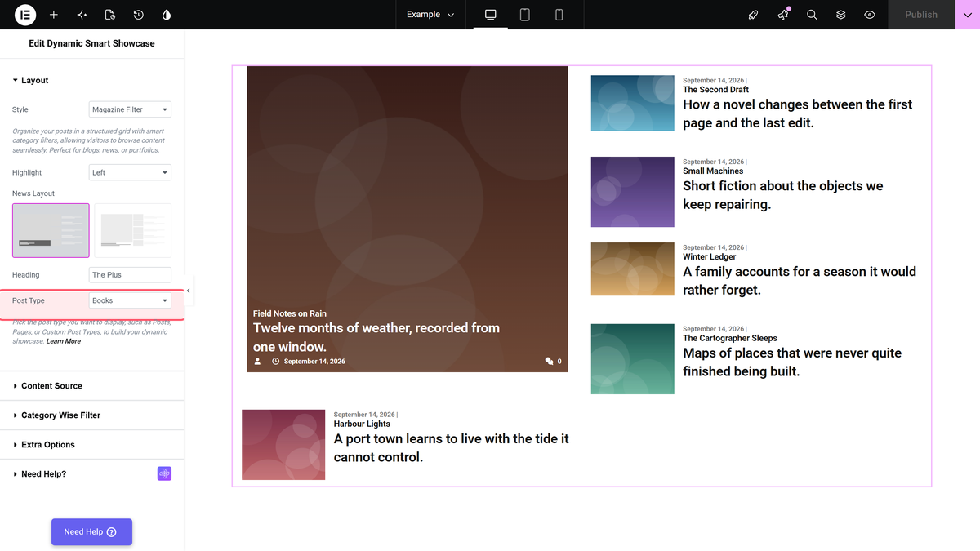Open the A port town learns post title
Screen dimensions: 980x551
(452, 448)
